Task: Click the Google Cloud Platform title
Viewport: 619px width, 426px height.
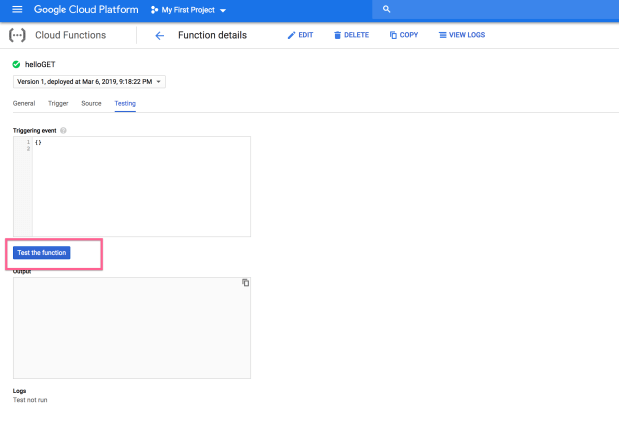Action: click(86, 9)
